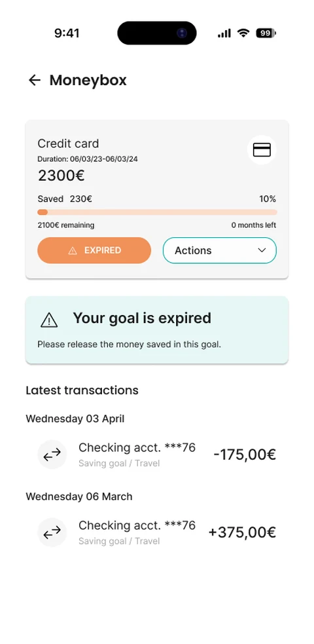This screenshot has height=644, width=314.
Task: Open the +375,00€ transaction
Action: 157,532
